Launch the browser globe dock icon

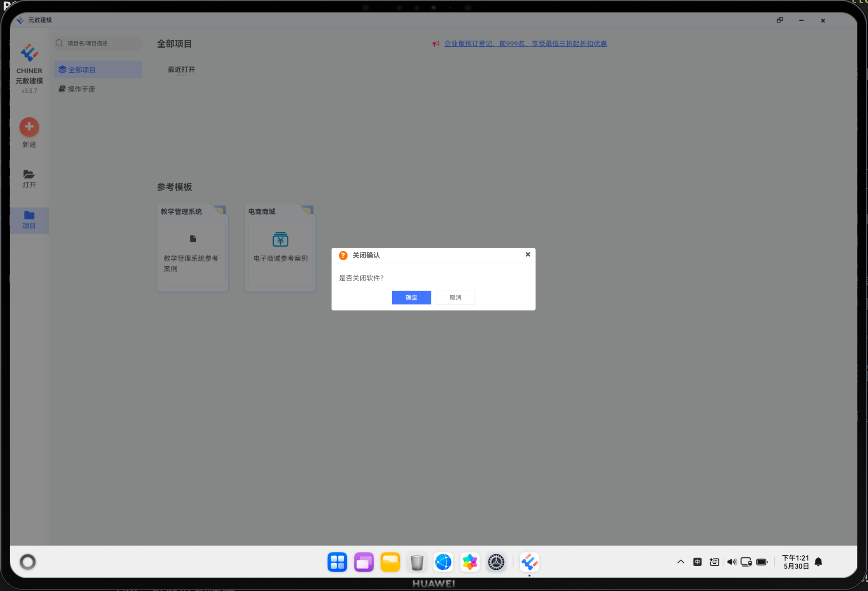coord(443,562)
